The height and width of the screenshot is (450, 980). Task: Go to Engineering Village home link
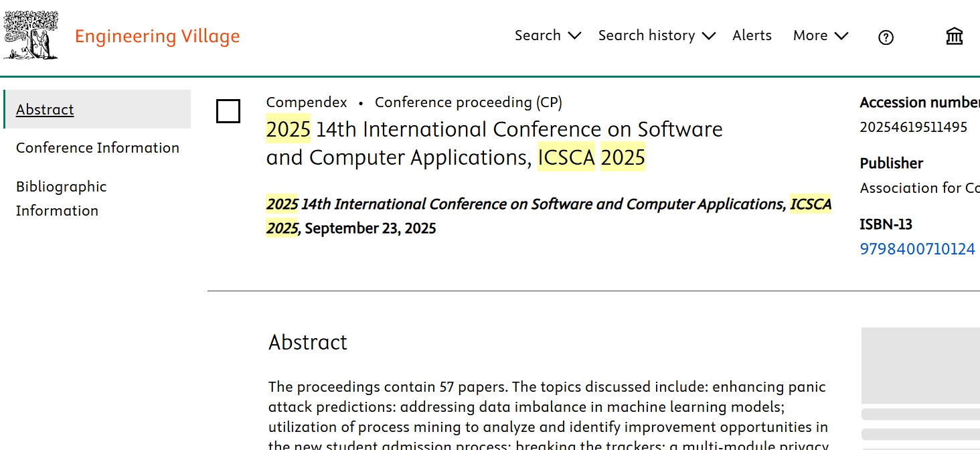(157, 36)
